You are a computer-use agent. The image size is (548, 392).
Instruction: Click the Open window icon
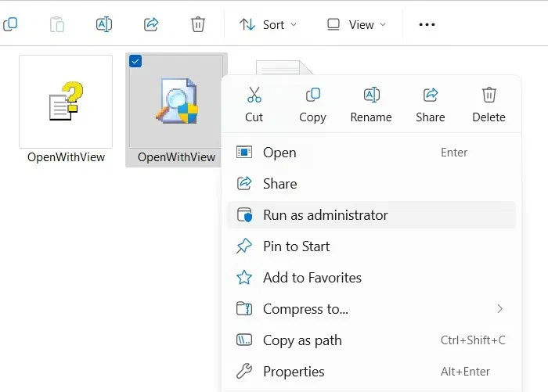click(244, 153)
